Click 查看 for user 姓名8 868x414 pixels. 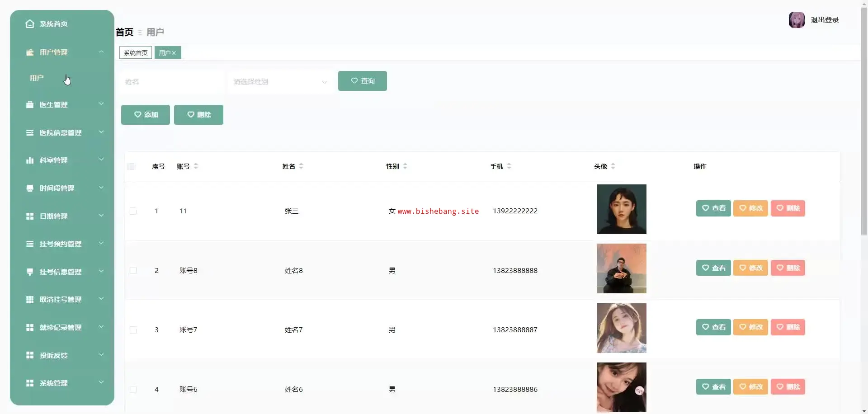point(713,268)
